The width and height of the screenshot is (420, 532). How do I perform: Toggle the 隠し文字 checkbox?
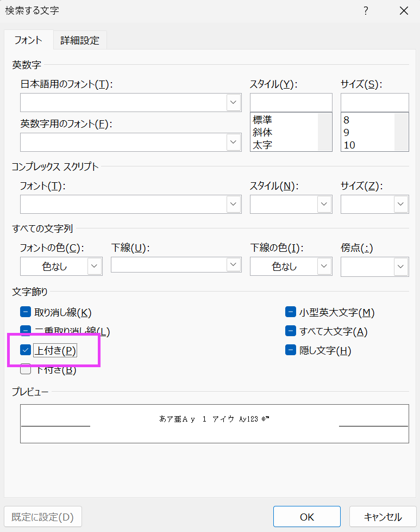pos(290,350)
